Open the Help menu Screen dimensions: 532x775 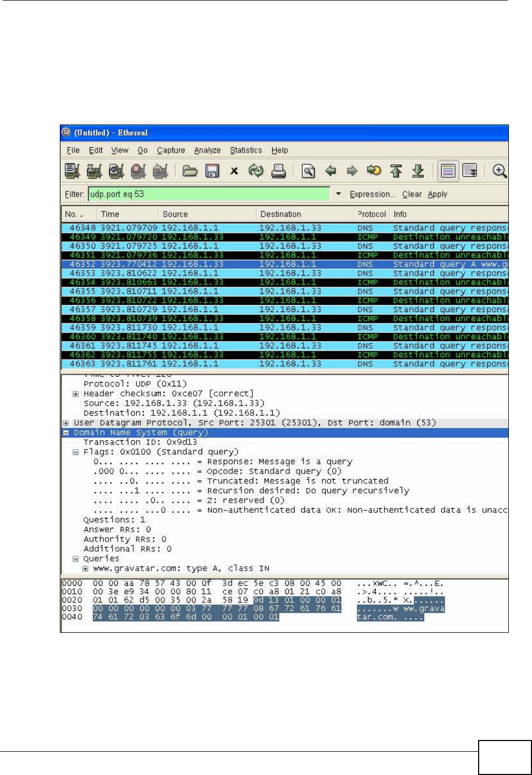280,150
